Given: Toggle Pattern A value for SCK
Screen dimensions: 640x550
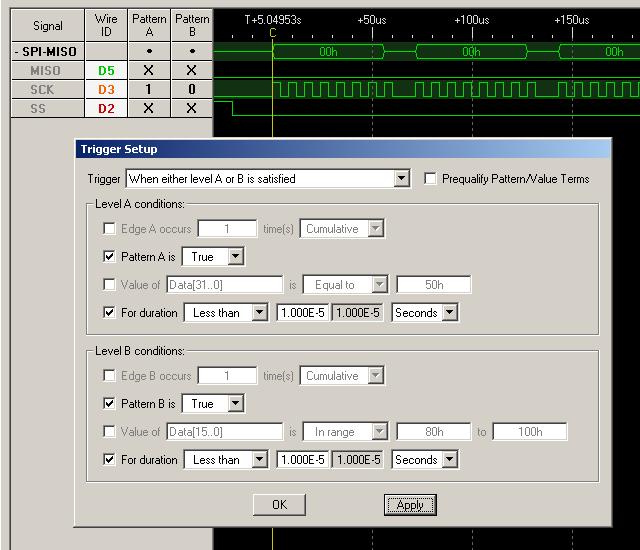Looking at the screenshot, I should (x=149, y=89).
